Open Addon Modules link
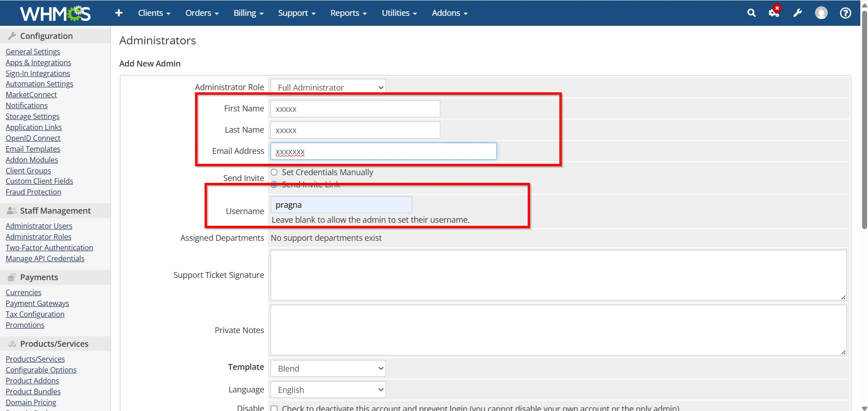Screen dimensions: 868x411 pos(32,160)
